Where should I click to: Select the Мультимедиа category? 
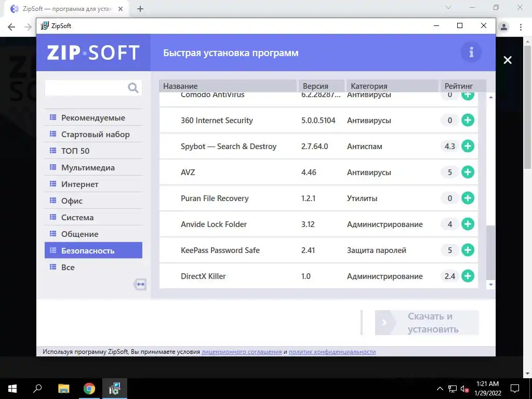coord(94,168)
